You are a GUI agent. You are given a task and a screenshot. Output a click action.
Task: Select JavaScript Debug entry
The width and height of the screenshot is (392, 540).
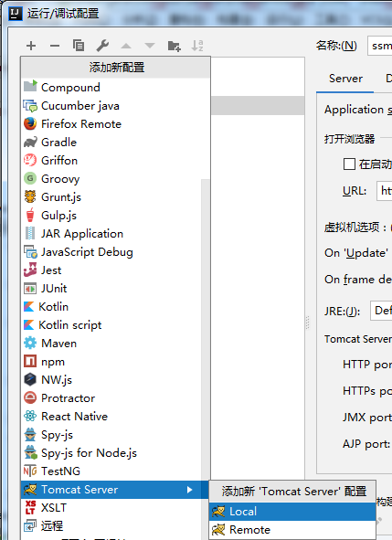[111, 251]
